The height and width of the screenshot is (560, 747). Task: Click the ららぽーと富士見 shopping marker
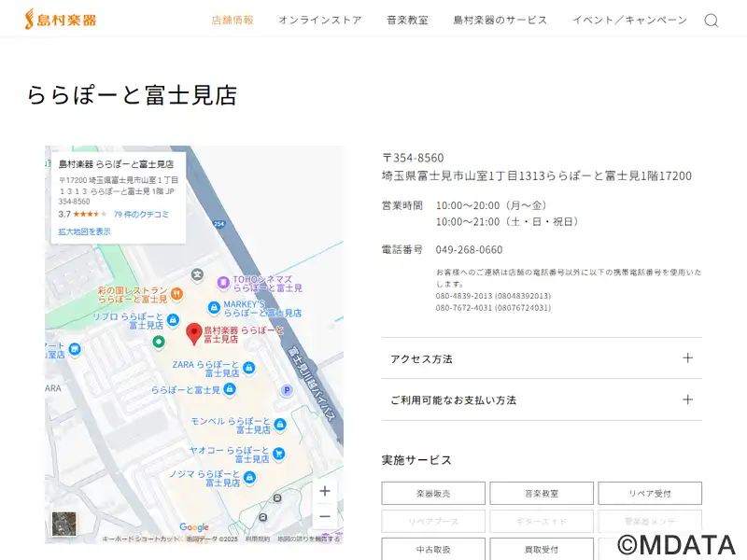[x=230, y=389]
